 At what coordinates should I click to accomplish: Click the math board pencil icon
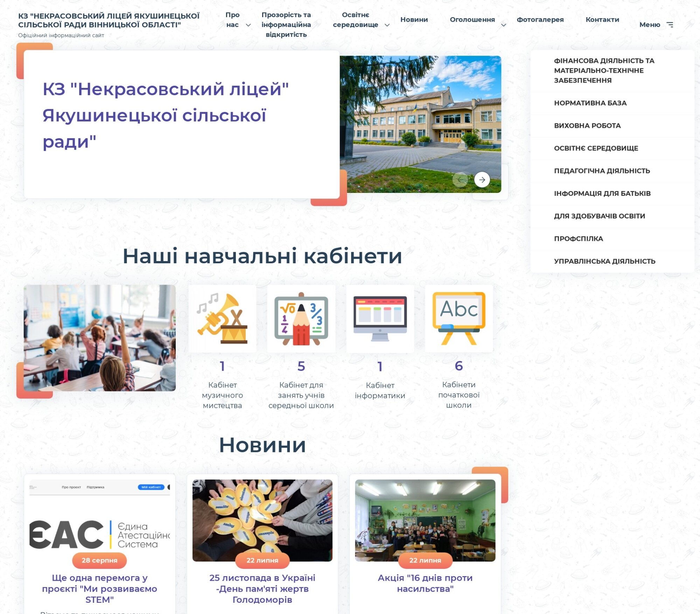pyautogui.click(x=301, y=319)
